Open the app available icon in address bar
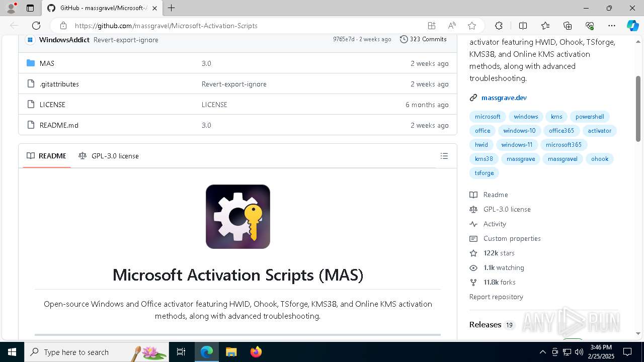The height and width of the screenshot is (362, 644). point(431,26)
